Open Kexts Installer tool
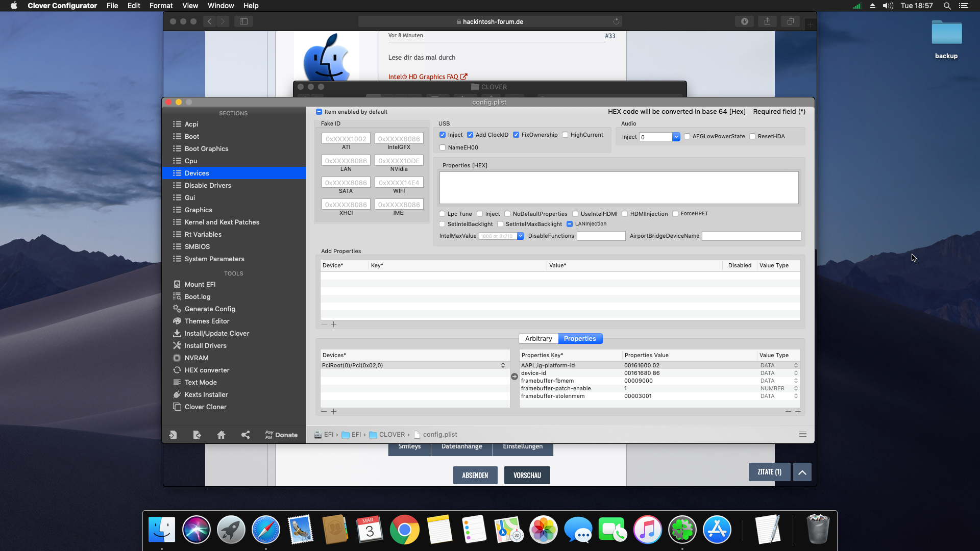980x551 pixels. tap(206, 394)
